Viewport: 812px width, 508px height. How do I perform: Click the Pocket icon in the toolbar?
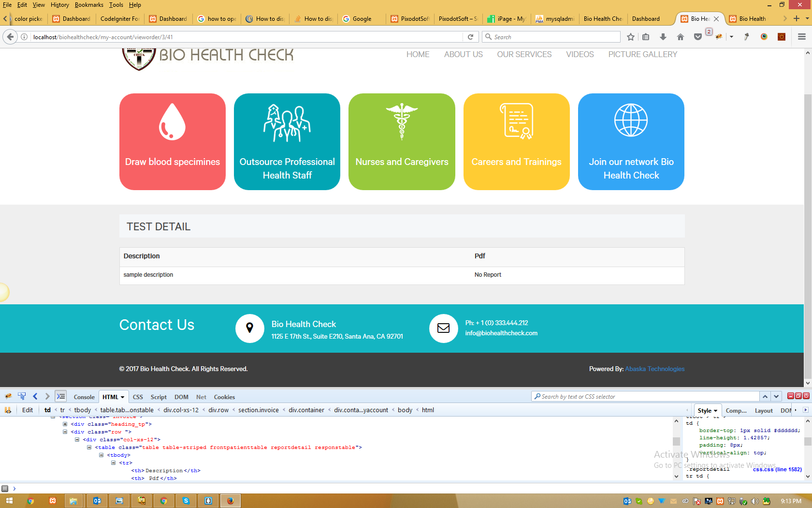click(697, 37)
